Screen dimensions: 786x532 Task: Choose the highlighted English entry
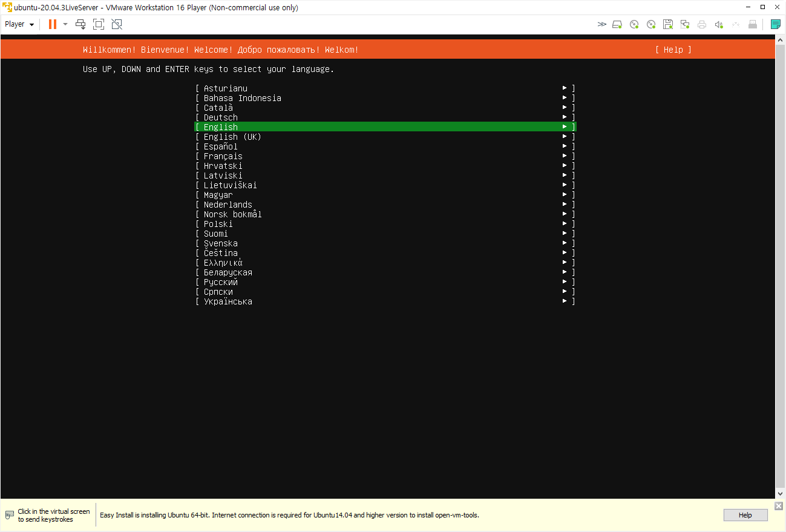pos(385,127)
